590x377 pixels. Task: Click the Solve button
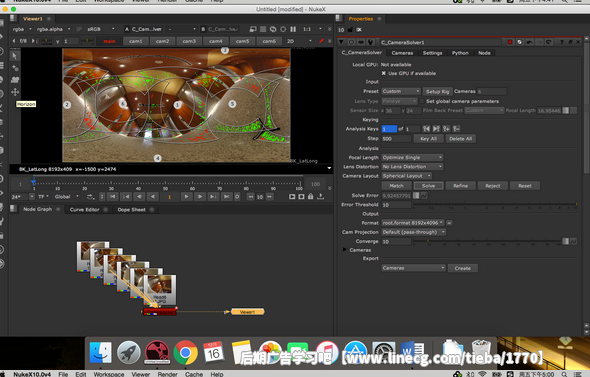(428, 185)
